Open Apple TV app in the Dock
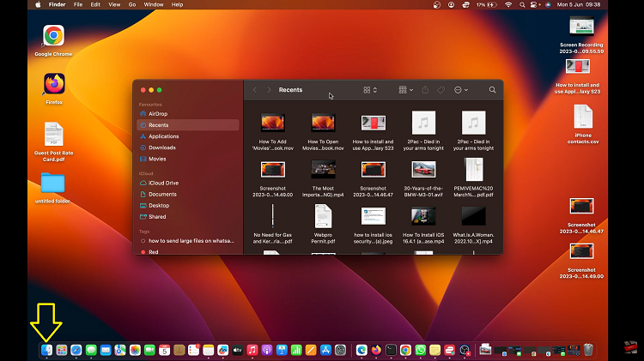 click(x=237, y=350)
